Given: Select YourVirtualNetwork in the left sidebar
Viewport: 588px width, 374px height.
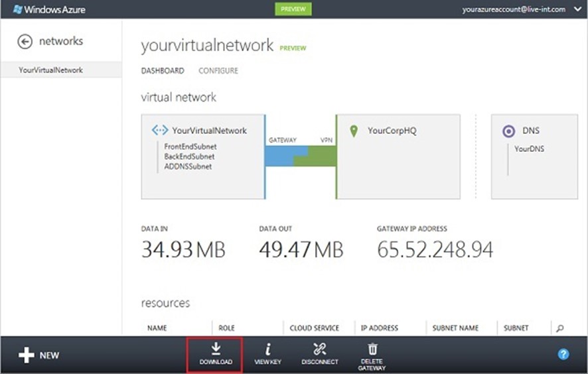Looking at the screenshot, I should coord(61,70).
